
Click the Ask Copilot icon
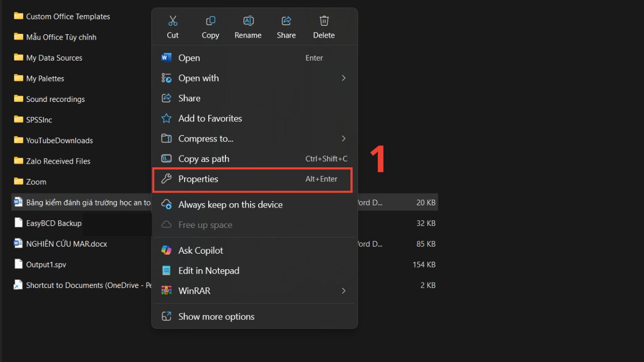(167, 250)
